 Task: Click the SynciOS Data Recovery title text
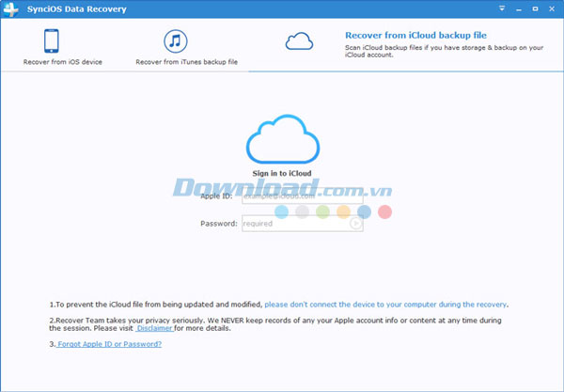[x=77, y=9]
